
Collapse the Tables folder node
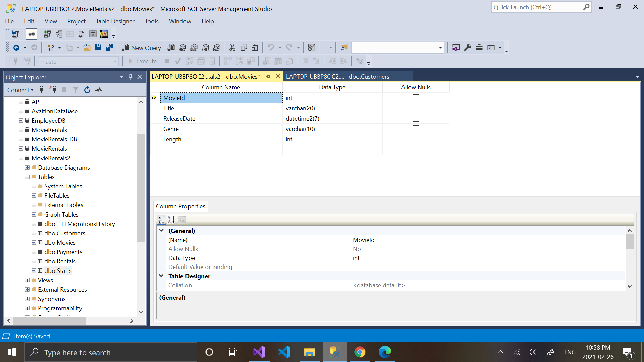(x=27, y=177)
